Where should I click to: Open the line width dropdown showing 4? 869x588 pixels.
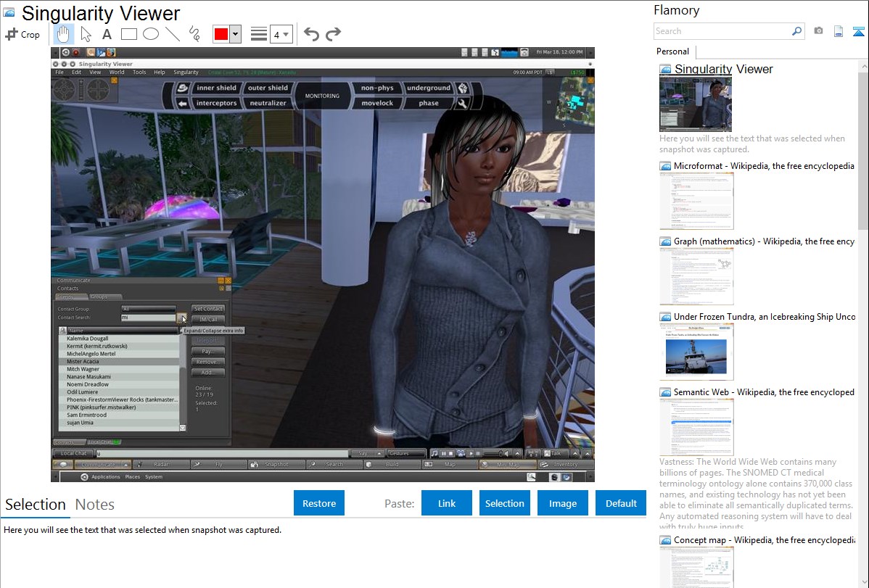(x=281, y=34)
